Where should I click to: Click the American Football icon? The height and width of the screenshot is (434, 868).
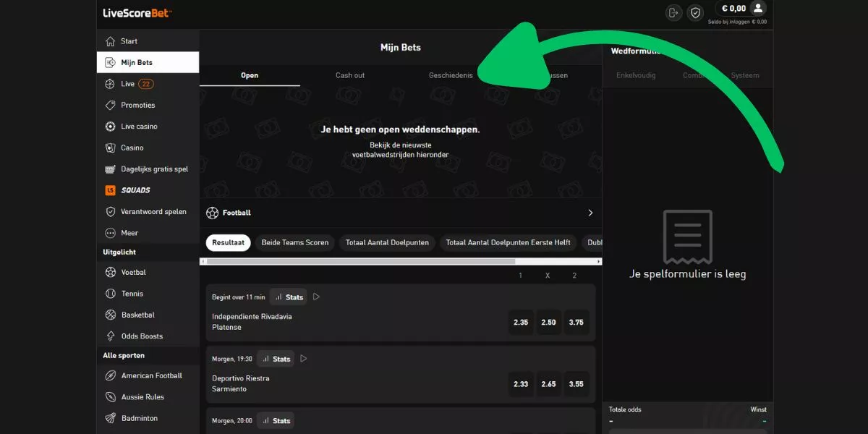click(x=110, y=375)
